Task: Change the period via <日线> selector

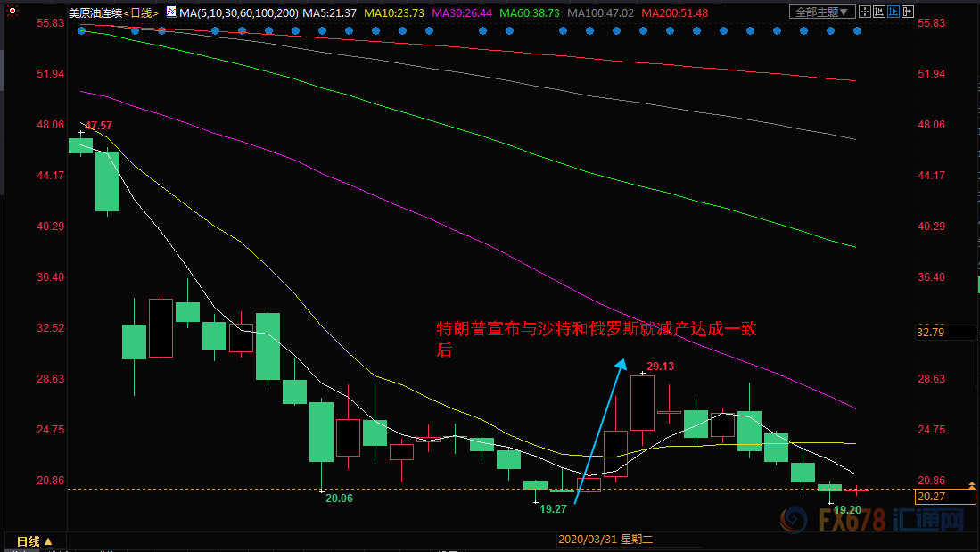Action: pos(140,12)
